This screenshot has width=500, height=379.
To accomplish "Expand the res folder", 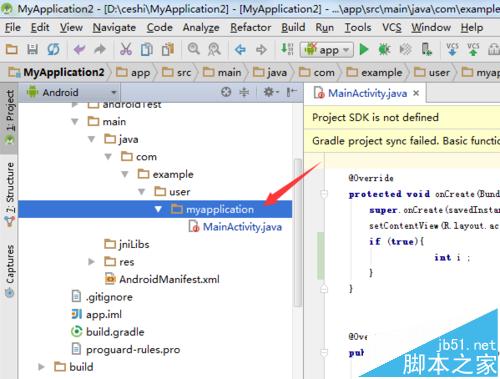I will point(91,262).
